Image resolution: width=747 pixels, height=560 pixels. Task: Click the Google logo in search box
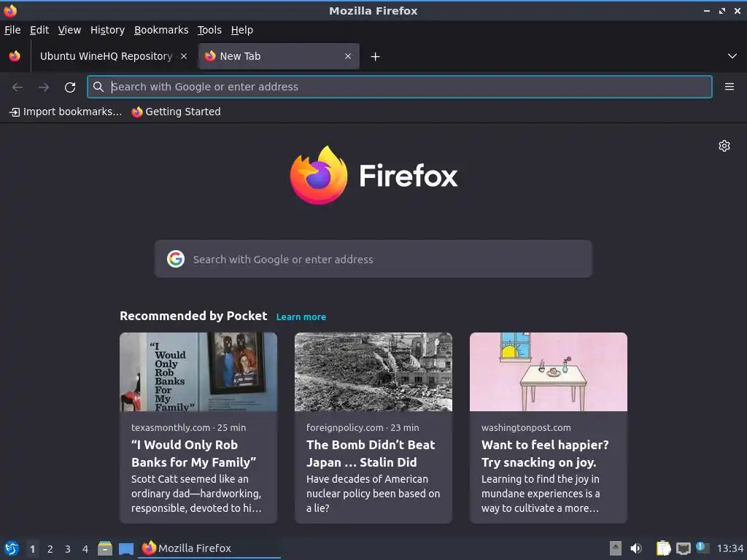[x=176, y=259]
